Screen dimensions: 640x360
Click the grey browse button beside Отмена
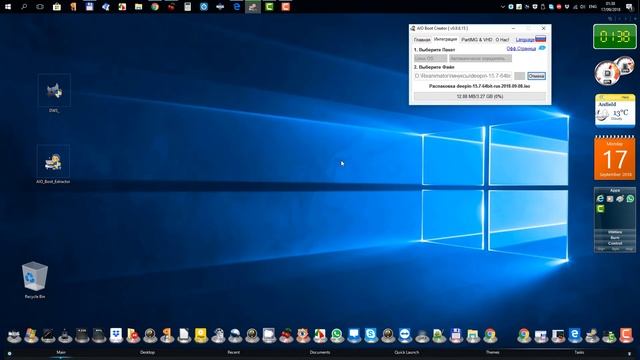[520, 76]
